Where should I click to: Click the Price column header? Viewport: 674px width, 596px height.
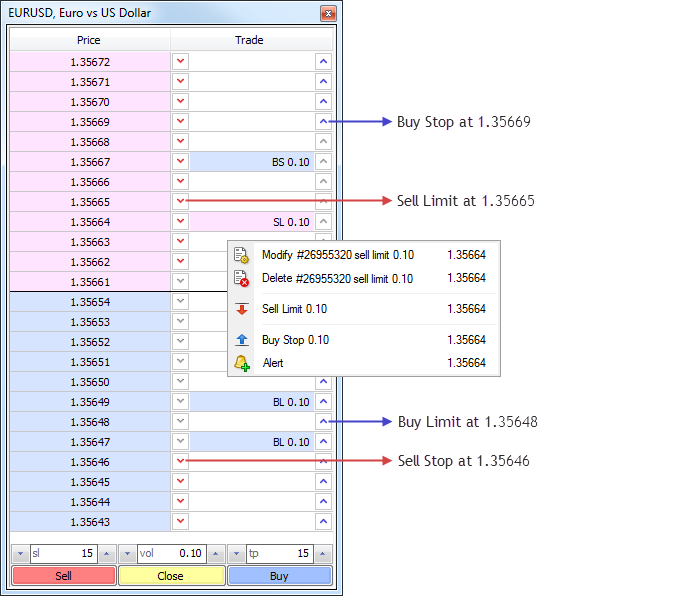click(89, 41)
